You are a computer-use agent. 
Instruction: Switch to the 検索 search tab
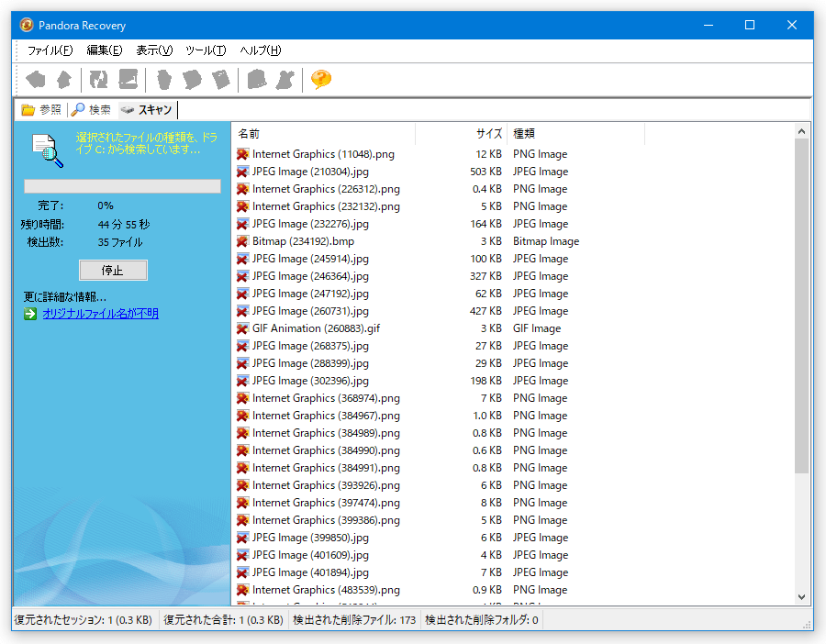point(91,109)
